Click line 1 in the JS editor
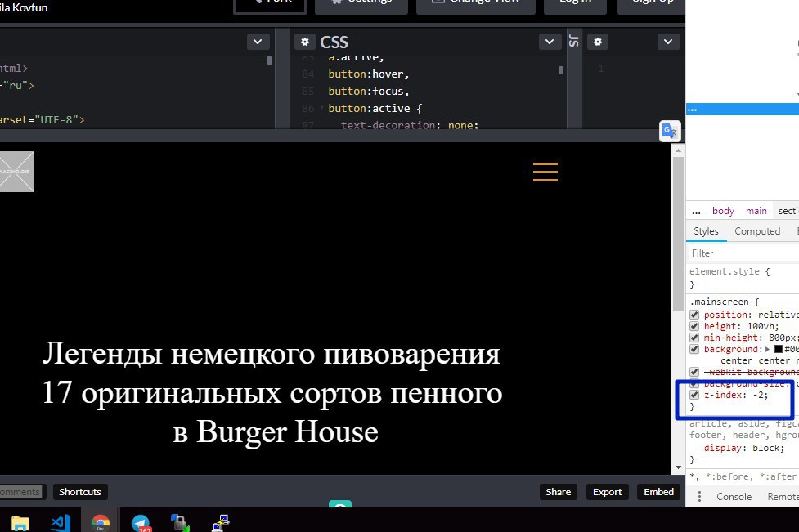The image size is (799, 532). click(x=601, y=68)
